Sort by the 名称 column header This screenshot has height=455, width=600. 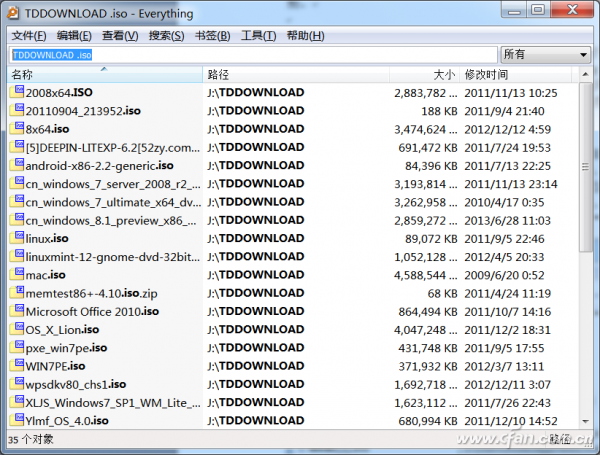coord(104,75)
